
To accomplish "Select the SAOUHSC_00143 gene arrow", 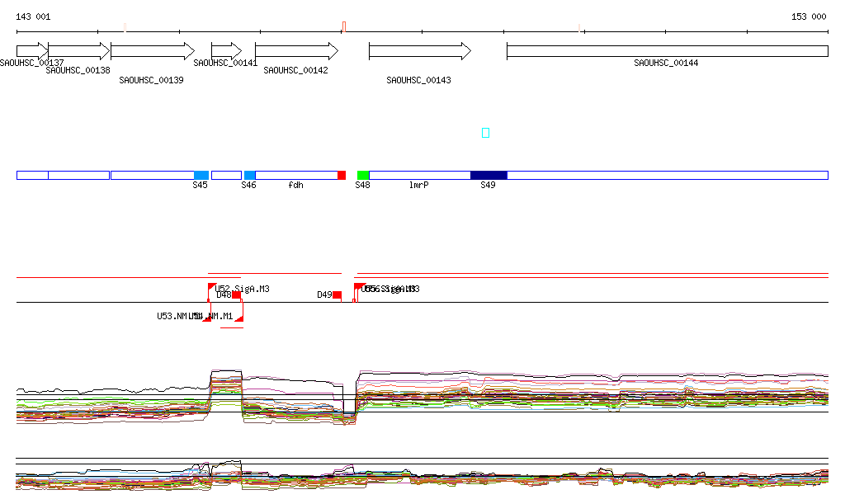I will (419, 51).
